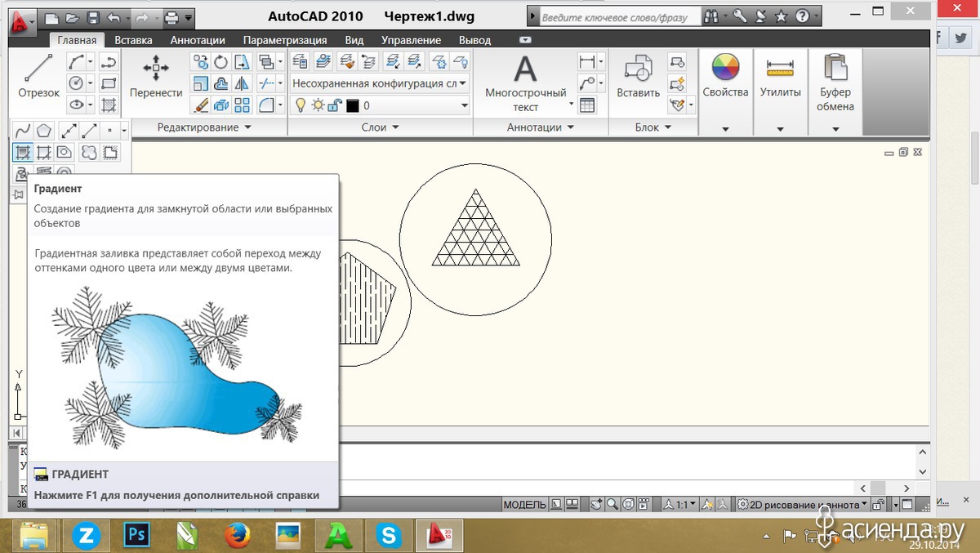Click the binoculars search icon
Screen dimensions: 980x553
711,16
